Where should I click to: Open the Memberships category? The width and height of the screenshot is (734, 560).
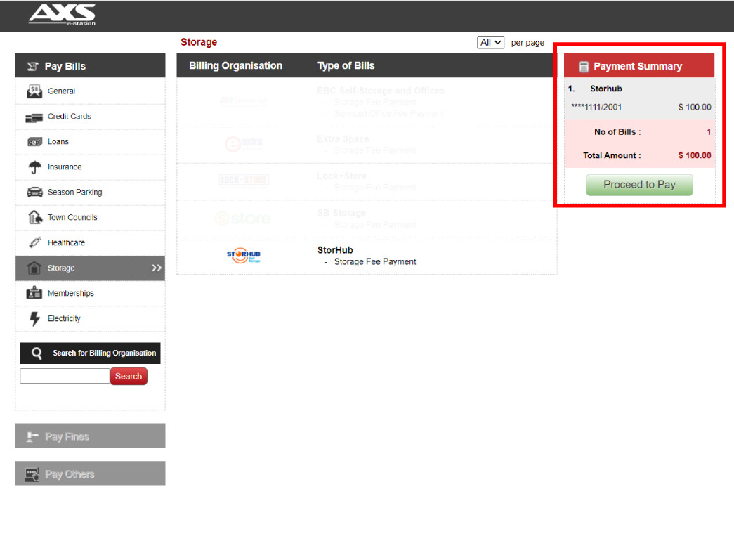(91, 294)
